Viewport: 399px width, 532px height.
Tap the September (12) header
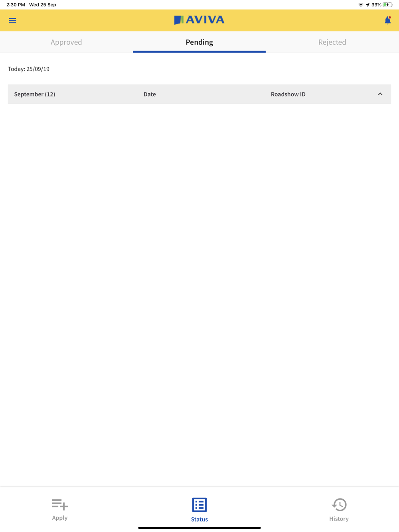(35, 94)
